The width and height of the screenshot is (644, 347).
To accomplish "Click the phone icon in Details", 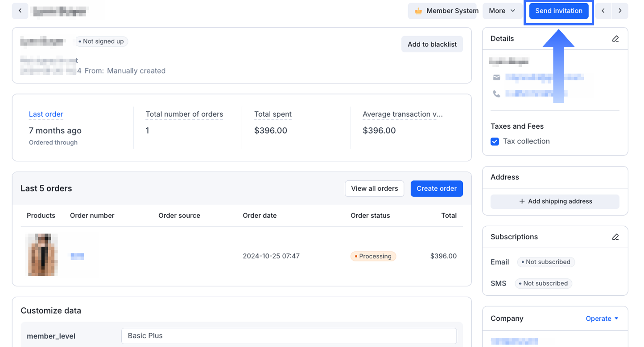I will pos(496,94).
